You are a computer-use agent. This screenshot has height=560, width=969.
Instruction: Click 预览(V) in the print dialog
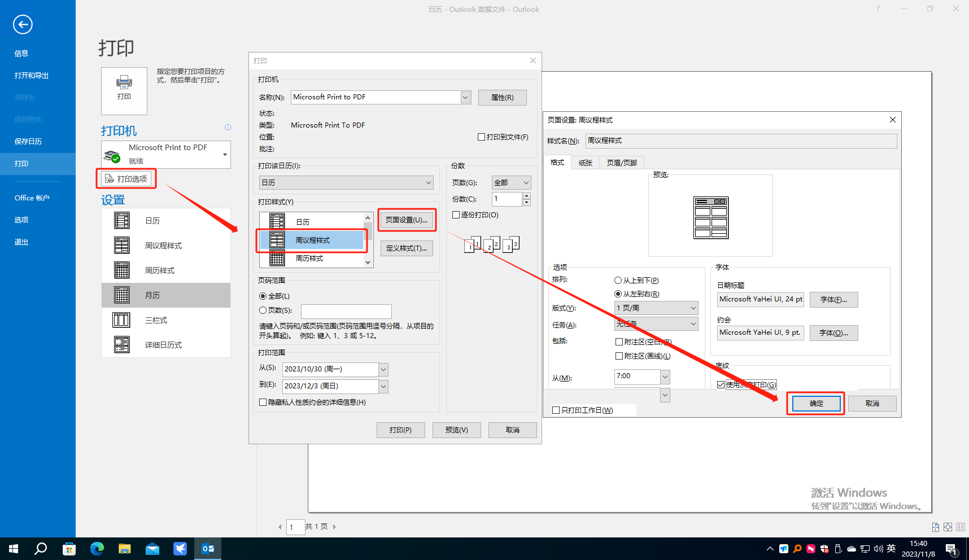click(457, 430)
